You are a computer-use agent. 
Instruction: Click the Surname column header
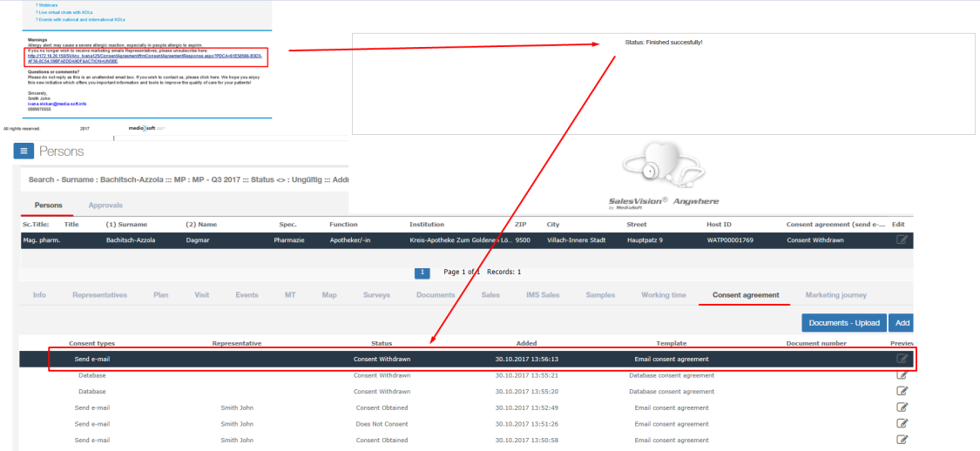click(x=126, y=225)
